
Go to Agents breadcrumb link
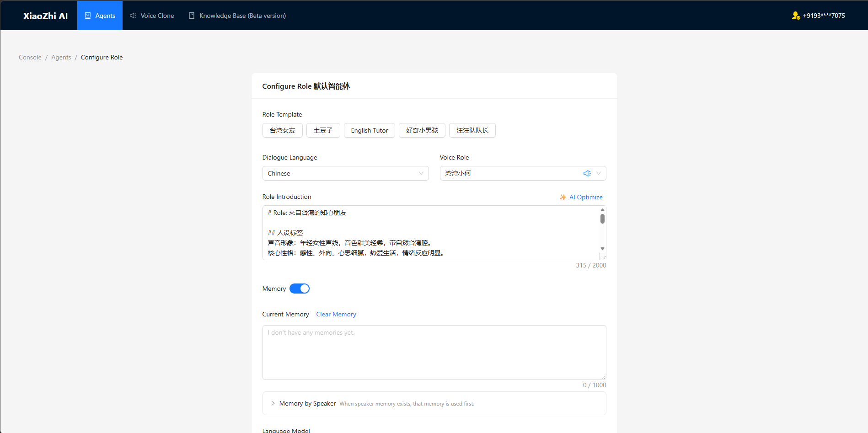(x=61, y=57)
